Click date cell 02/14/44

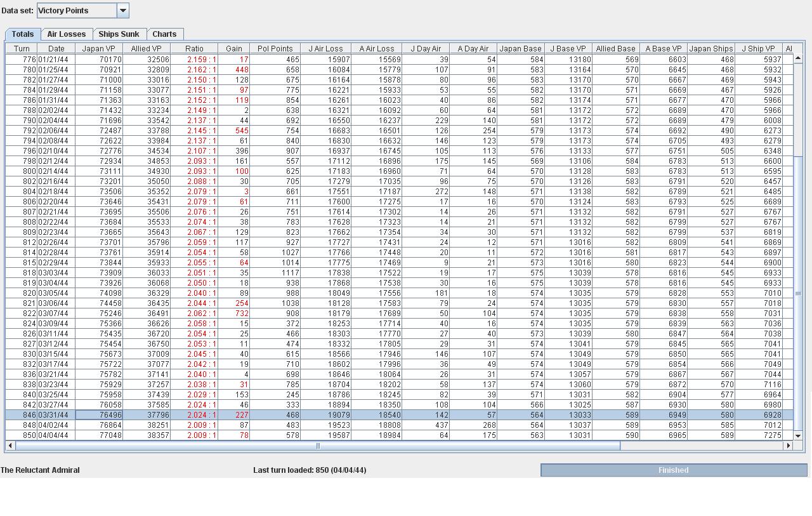point(56,171)
